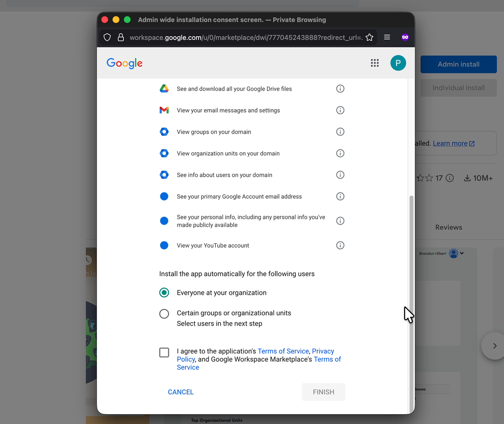Screen dimensions: 504x424
Task: Select Certain groups or organizational units option
Action: tap(164, 314)
